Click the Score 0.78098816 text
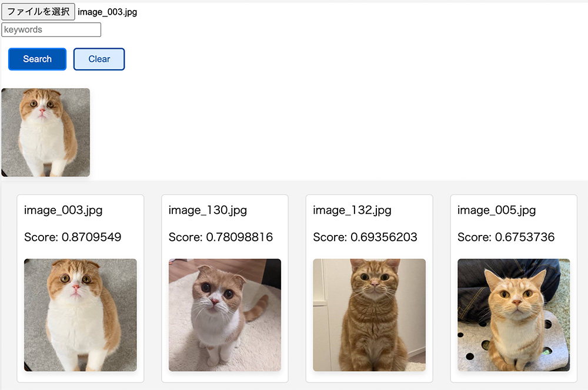Screen dimensions: 588x390 220,237
